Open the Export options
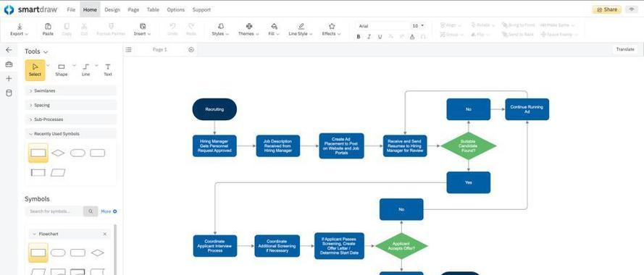The width and height of the screenshot is (644, 275). click(x=20, y=30)
